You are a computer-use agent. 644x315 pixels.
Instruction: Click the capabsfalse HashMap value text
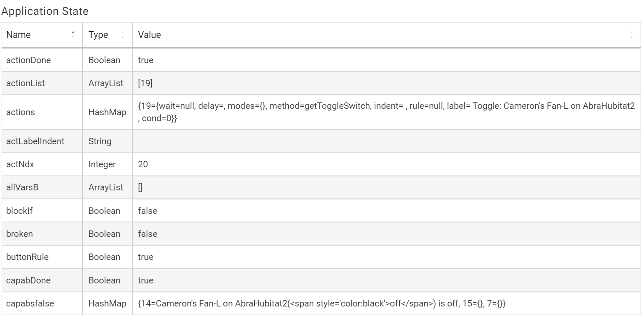point(322,303)
